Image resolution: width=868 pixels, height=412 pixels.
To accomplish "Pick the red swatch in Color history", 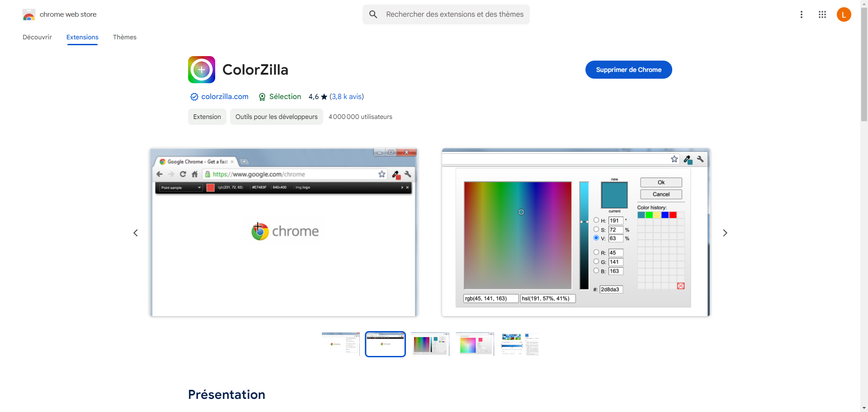I will 673,215.
